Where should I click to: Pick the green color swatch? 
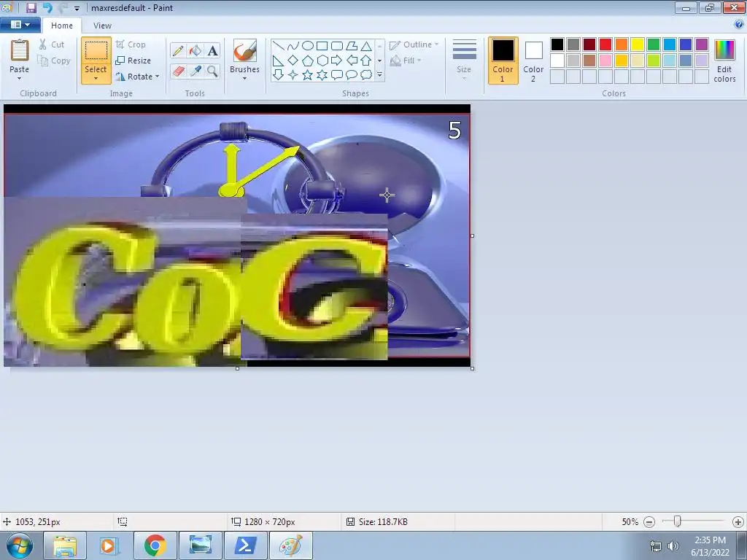[654, 44]
